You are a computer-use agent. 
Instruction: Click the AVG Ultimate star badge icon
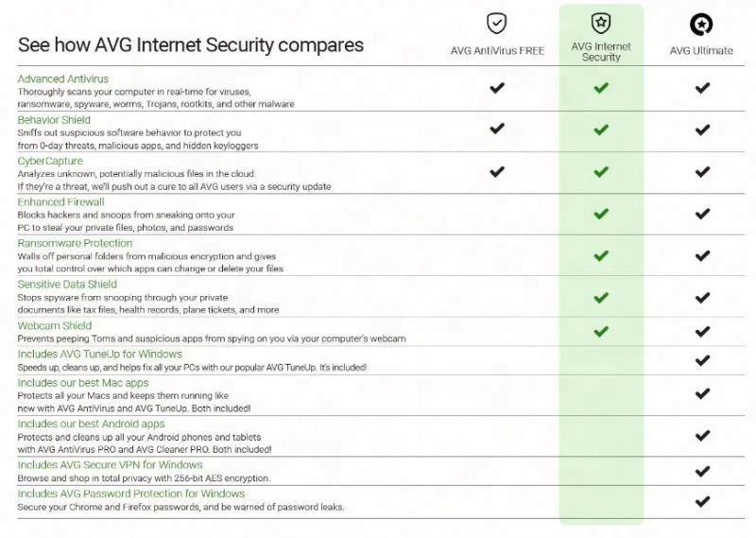701,24
